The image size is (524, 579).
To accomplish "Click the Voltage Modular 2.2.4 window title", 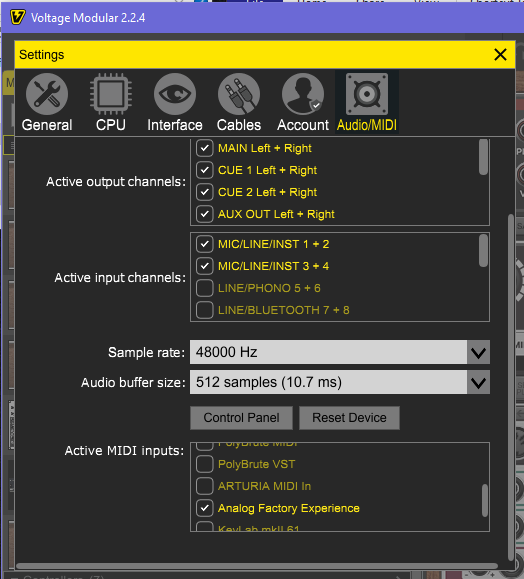I will [x=88, y=18].
